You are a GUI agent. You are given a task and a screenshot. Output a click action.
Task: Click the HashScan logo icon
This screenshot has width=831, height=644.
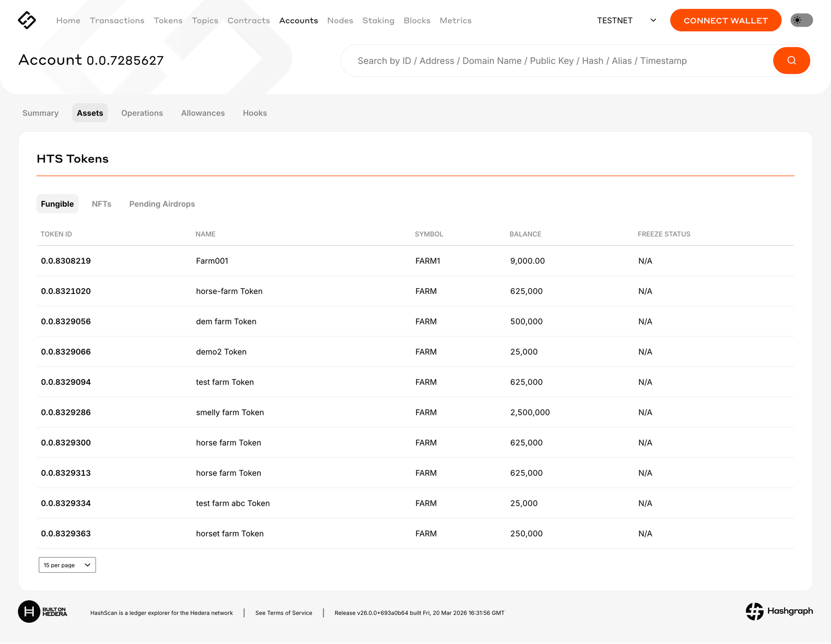(x=27, y=20)
